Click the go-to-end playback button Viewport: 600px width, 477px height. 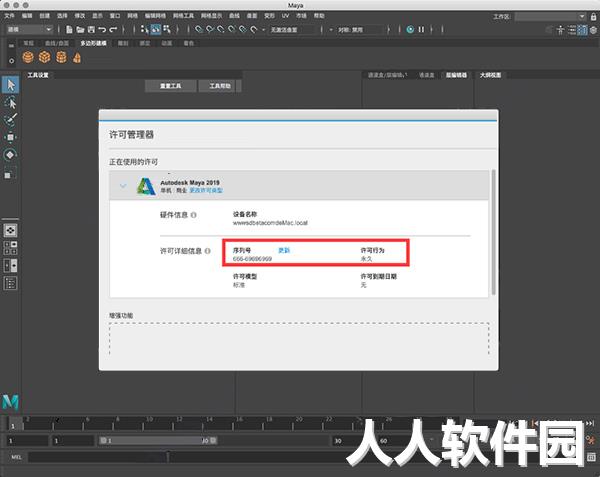pos(590,423)
